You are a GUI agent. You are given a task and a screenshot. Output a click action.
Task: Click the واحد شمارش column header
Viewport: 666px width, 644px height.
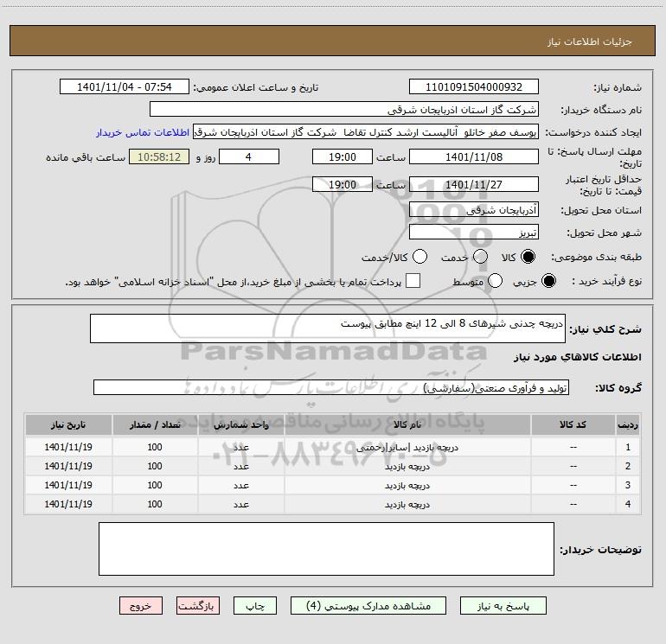point(240,425)
